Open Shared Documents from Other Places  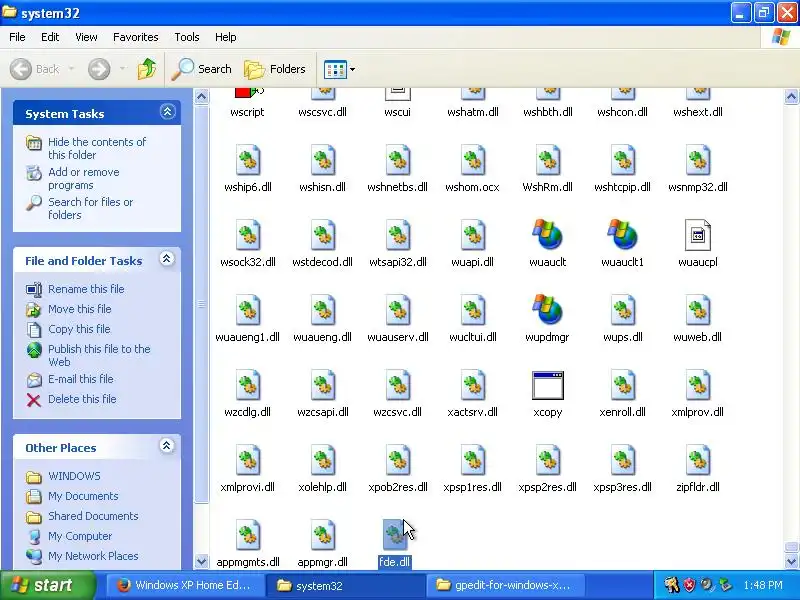(93, 516)
